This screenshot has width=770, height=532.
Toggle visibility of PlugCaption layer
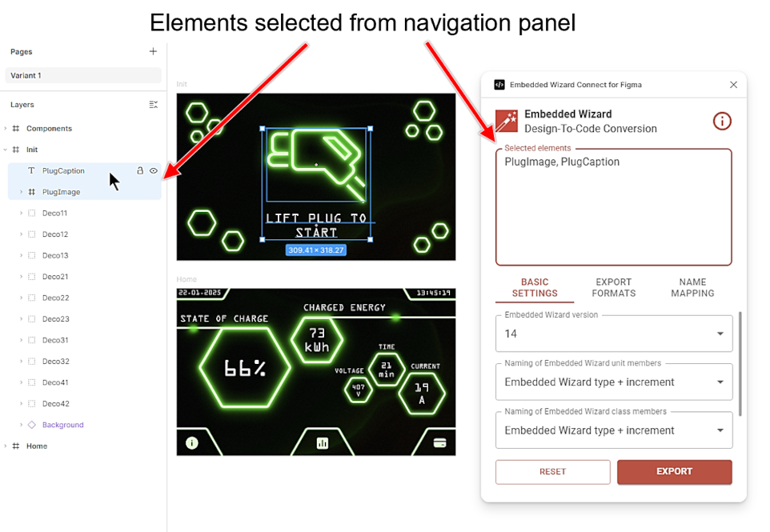point(153,170)
